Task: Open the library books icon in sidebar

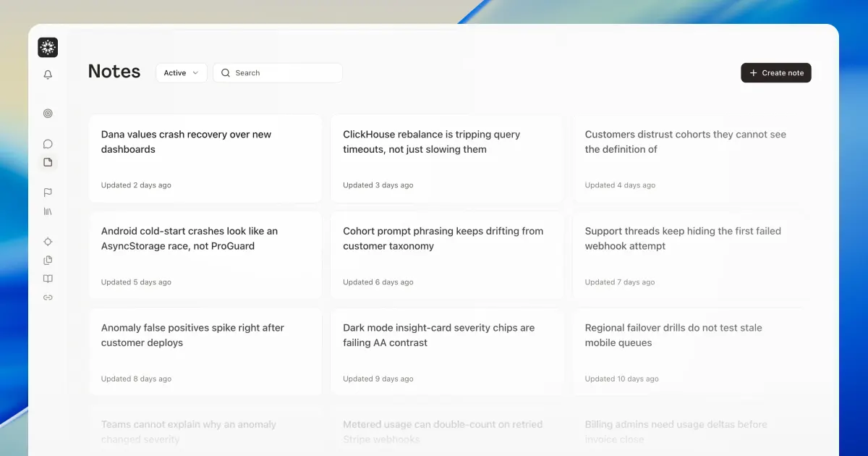Action: click(48, 211)
